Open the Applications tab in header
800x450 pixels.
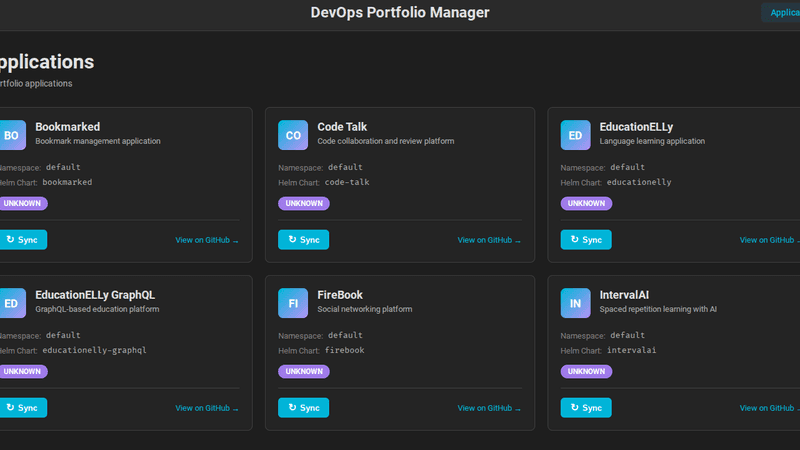point(782,13)
